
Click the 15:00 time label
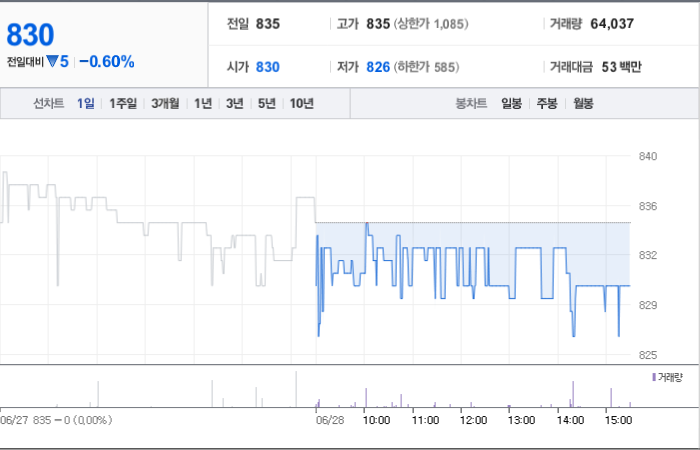(x=618, y=420)
